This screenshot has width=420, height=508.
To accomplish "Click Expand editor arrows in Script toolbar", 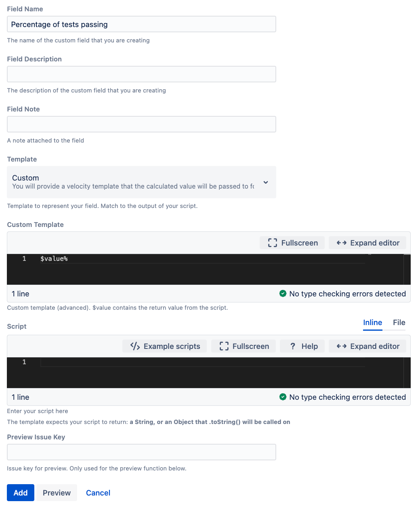I will point(342,346).
